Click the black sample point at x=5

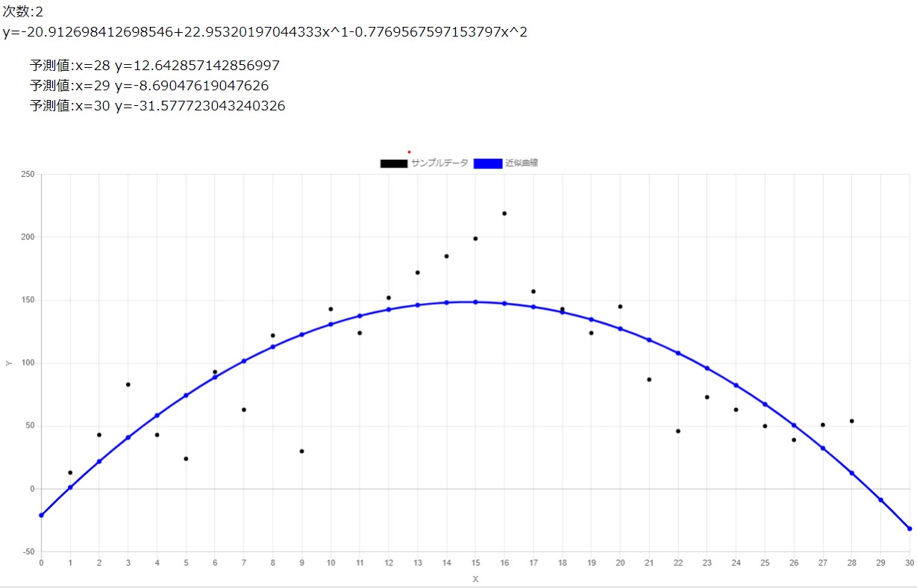pyautogui.click(x=186, y=459)
